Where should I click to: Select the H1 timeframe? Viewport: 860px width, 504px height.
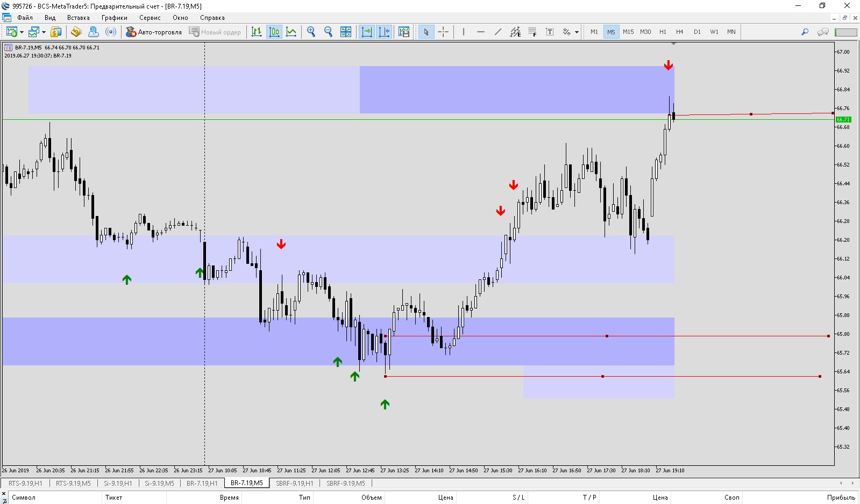663,32
